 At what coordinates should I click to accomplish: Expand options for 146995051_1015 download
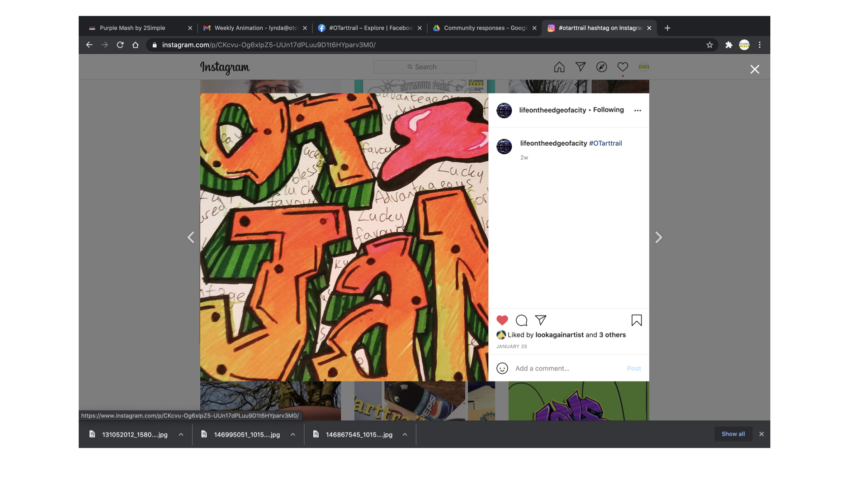point(293,434)
